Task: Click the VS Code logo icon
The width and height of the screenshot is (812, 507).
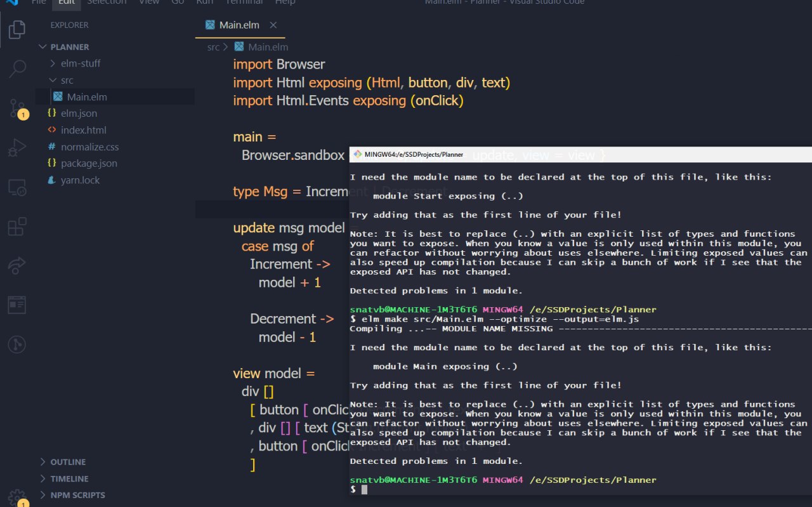Action: tap(12, 3)
